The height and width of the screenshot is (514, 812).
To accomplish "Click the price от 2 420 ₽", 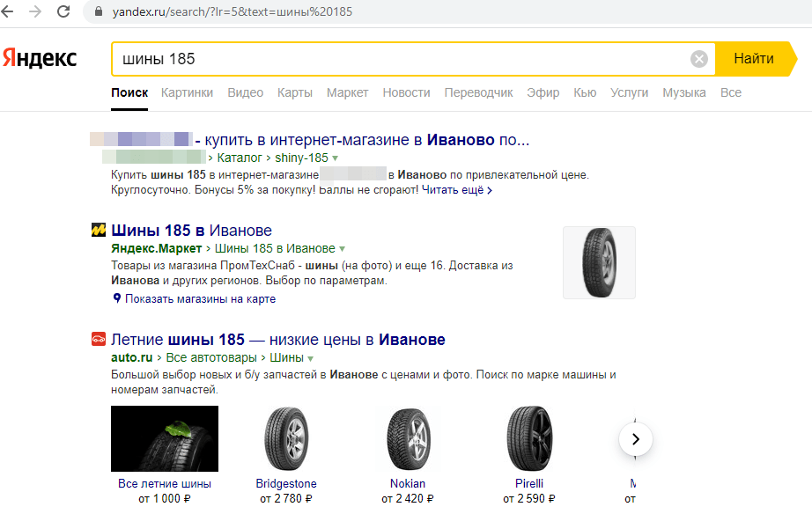I will coord(408,498).
